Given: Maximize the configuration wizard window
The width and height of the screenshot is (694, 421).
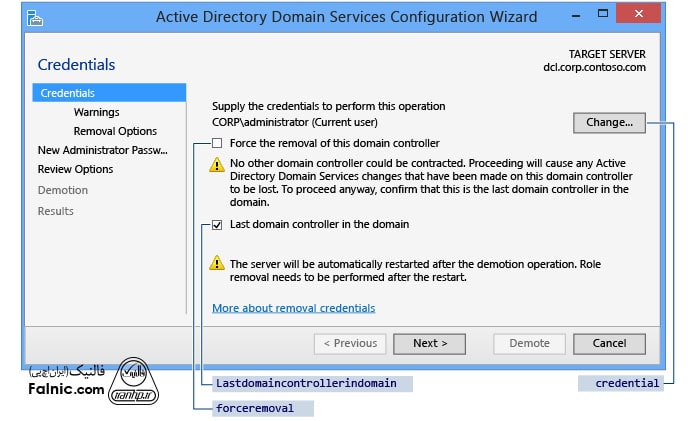Looking at the screenshot, I should point(598,17).
